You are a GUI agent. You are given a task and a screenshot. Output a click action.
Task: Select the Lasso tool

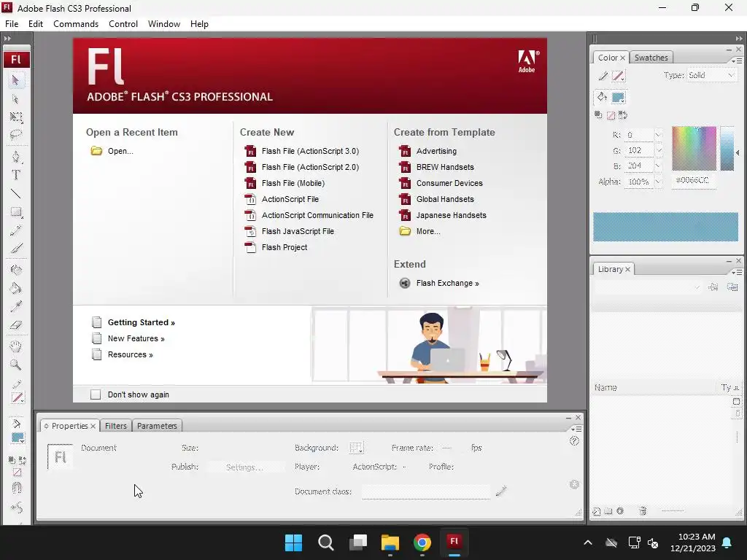(16, 135)
